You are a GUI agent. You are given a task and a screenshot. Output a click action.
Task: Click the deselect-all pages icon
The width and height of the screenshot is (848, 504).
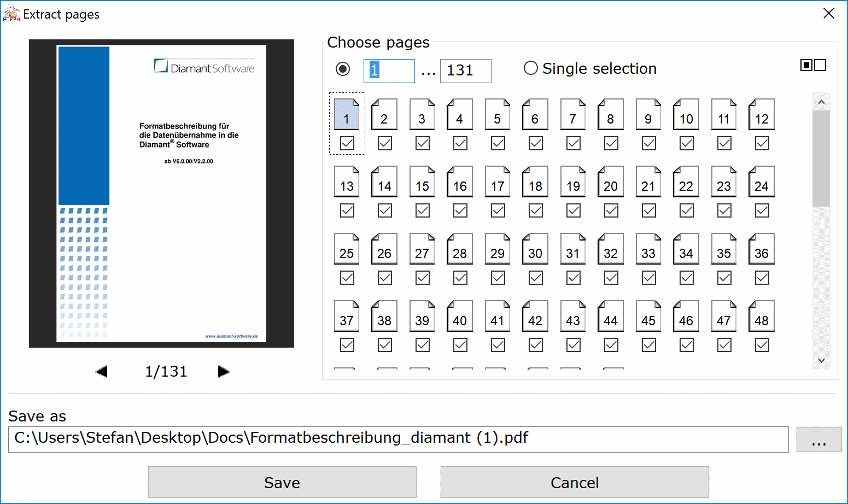[820, 65]
